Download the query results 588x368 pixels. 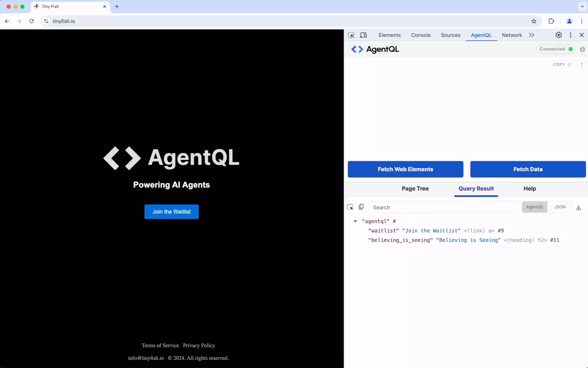pos(579,208)
